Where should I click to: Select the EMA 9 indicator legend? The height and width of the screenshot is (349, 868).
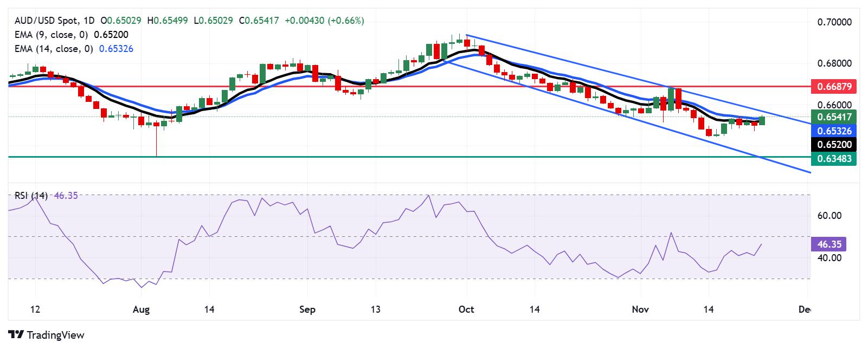(x=70, y=35)
